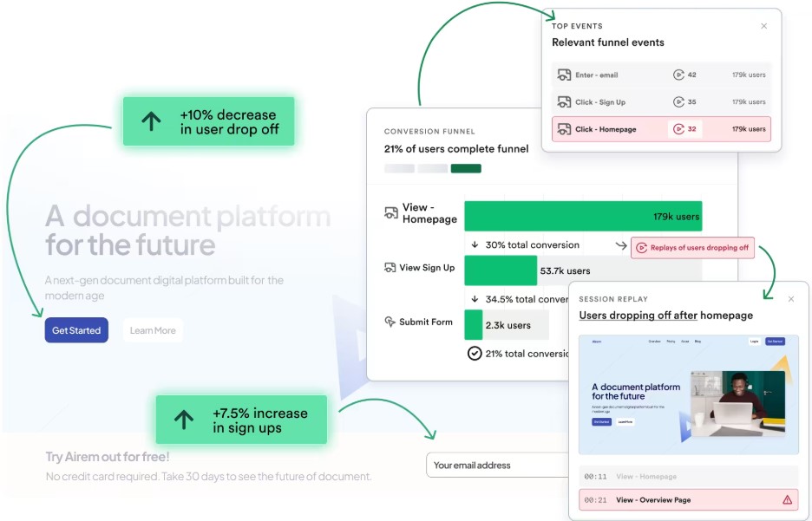This screenshot has width=812, height=521.
Task: Play replays for Click - Sign Up event
Action: pyautogui.click(x=678, y=102)
